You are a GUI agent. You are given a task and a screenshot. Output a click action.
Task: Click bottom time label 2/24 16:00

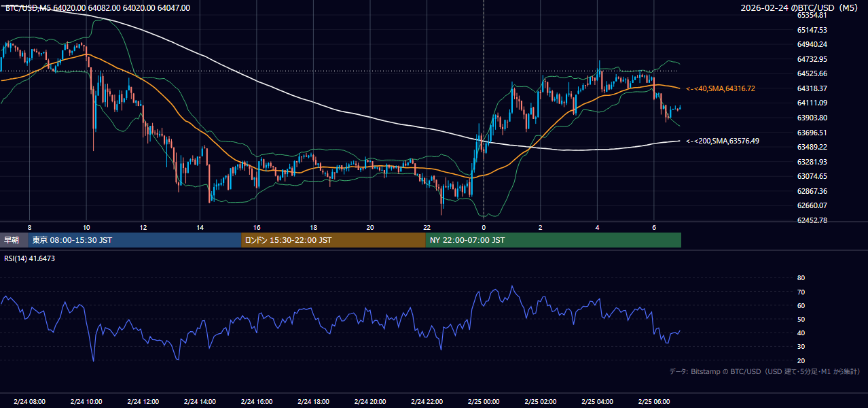tap(257, 401)
